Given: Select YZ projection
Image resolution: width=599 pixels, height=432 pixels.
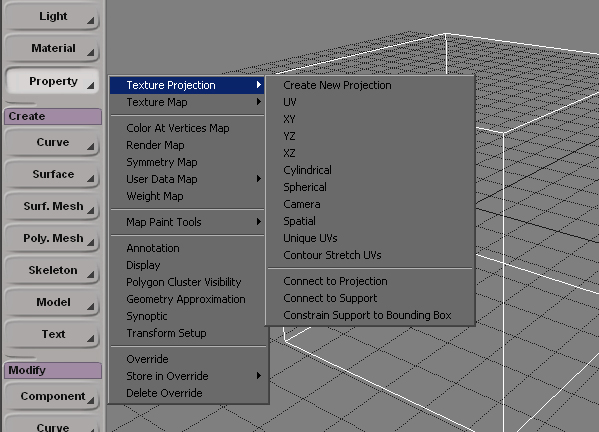Looking at the screenshot, I should point(370,136).
